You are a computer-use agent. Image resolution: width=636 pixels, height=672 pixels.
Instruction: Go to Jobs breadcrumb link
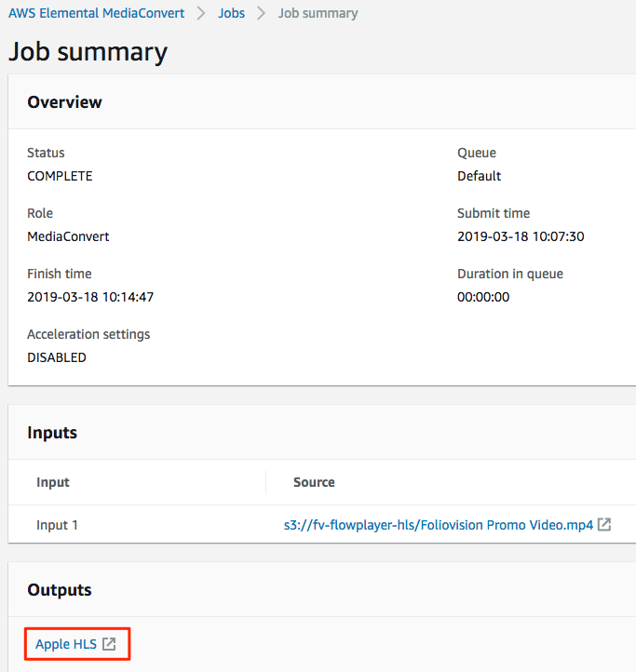(x=231, y=13)
